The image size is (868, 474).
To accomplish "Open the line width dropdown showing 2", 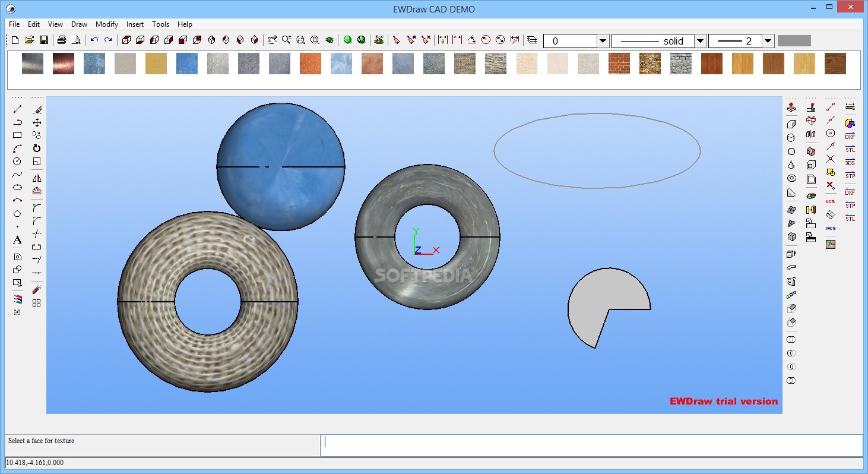I will pos(768,41).
